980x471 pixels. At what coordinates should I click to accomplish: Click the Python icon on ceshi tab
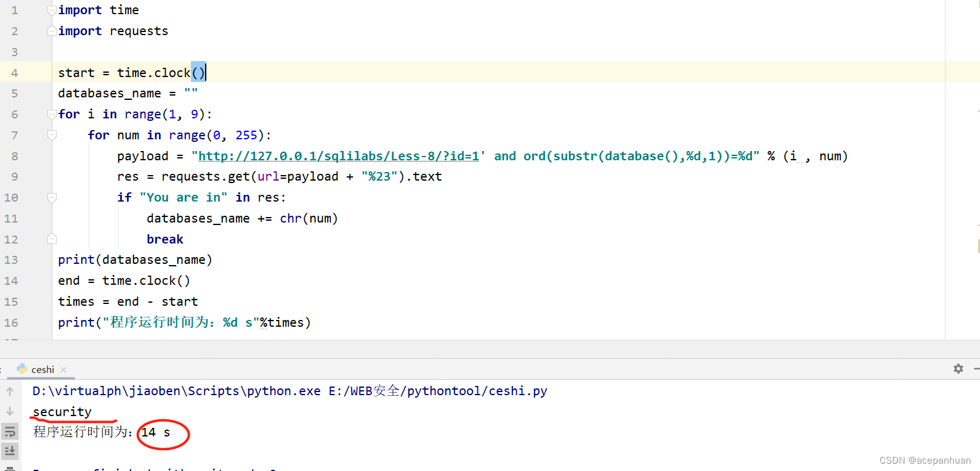click(22, 369)
